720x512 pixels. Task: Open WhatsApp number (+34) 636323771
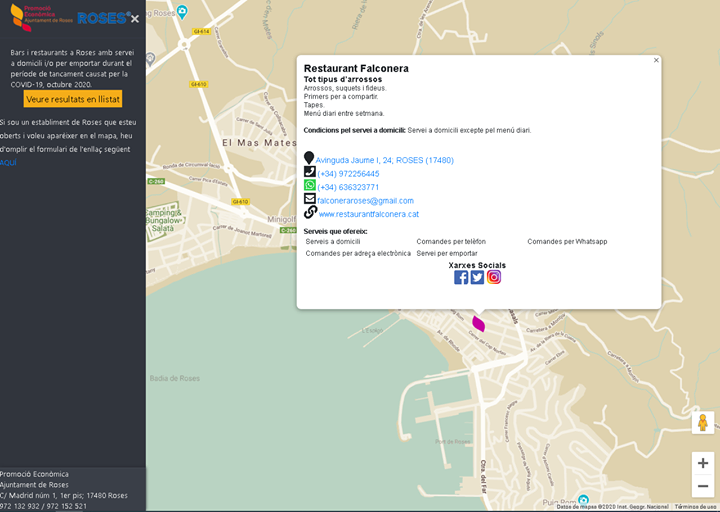(348, 187)
